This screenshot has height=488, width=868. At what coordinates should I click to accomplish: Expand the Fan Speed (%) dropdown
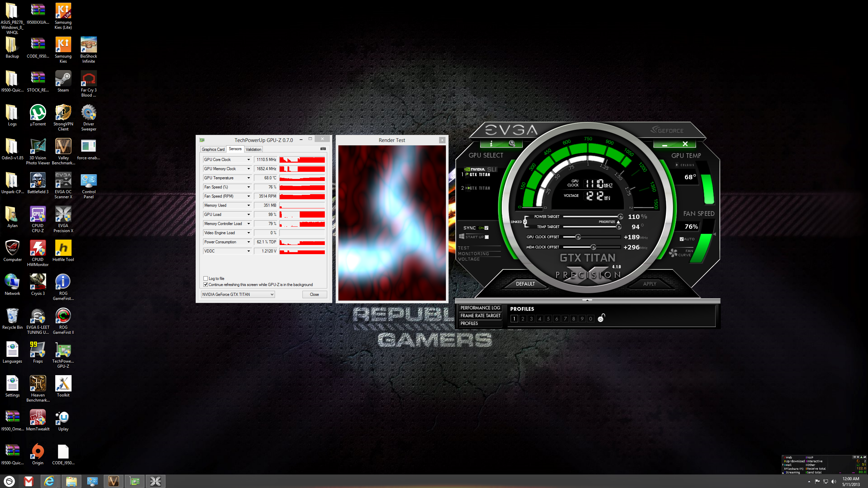[x=249, y=187]
